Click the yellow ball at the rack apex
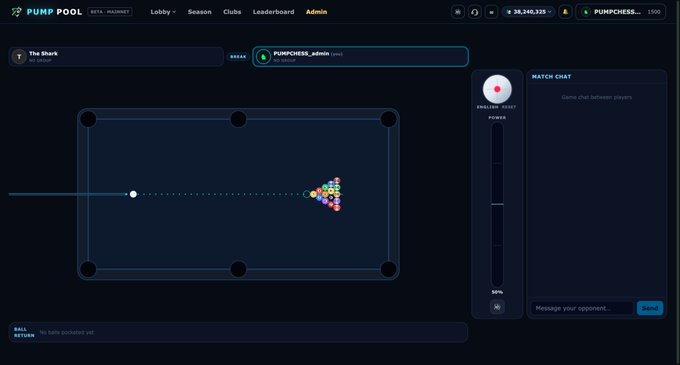Image resolution: width=680 pixels, height=365 pixels. pyautogui.click(x=313, y=194)
